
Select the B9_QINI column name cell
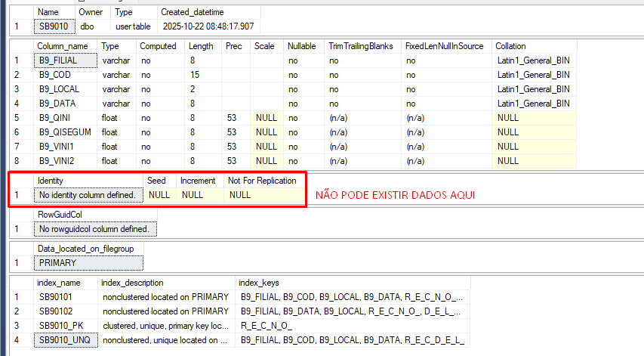[66, 118]
